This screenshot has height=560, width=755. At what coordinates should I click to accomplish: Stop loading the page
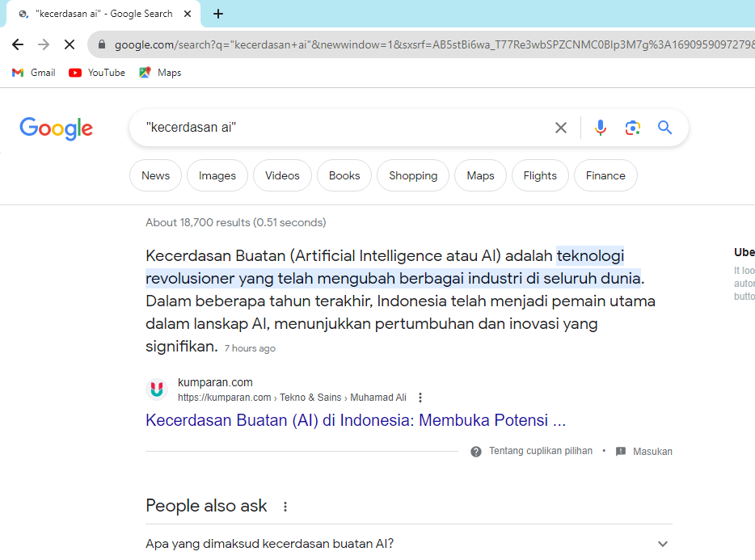coord(70,44)
